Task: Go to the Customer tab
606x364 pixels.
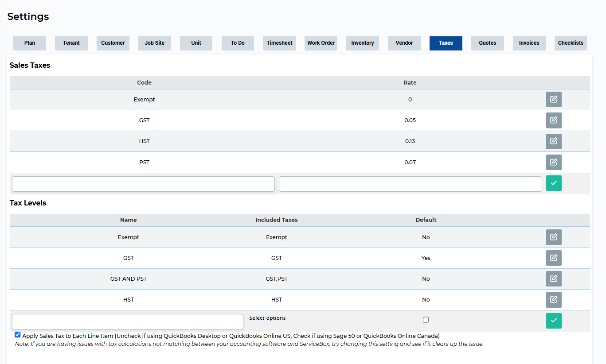Action: (113, 43)
